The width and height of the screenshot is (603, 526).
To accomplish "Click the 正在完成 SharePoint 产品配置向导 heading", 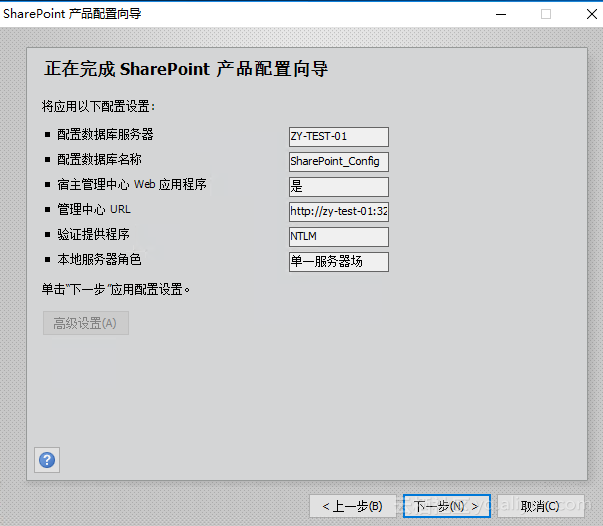I will (x=186, y=69).
